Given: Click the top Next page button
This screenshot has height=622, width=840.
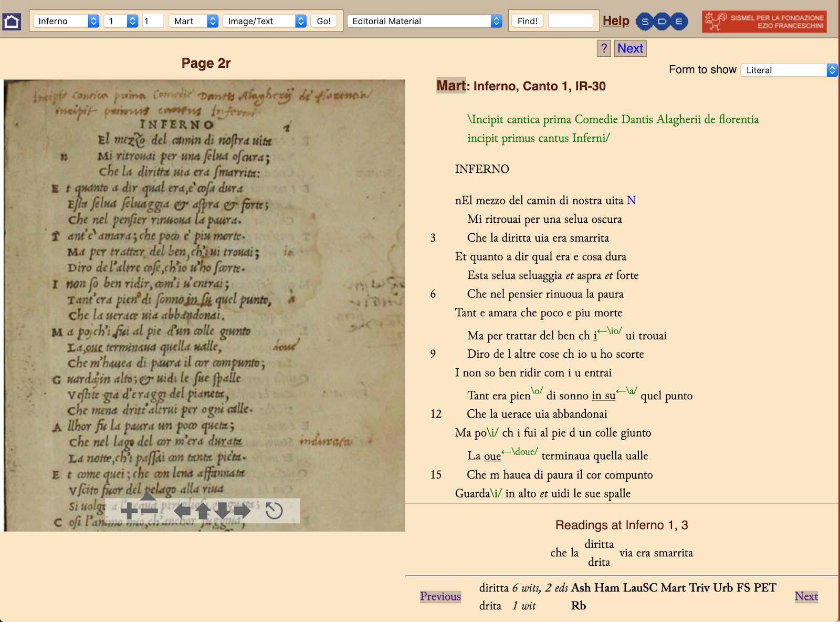Looking at the screenshot, I should [x=630, y=48].
